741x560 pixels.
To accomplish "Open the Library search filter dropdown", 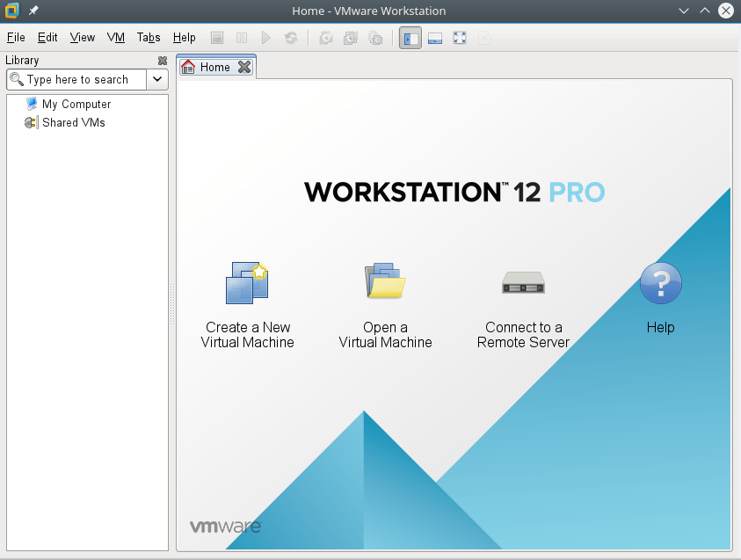I will pyautogui.click(x=157, y=79).
